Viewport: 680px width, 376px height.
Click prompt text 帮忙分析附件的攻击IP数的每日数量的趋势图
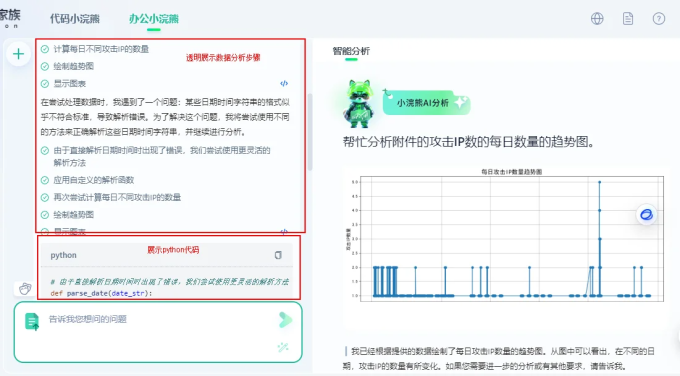(468, 142)
